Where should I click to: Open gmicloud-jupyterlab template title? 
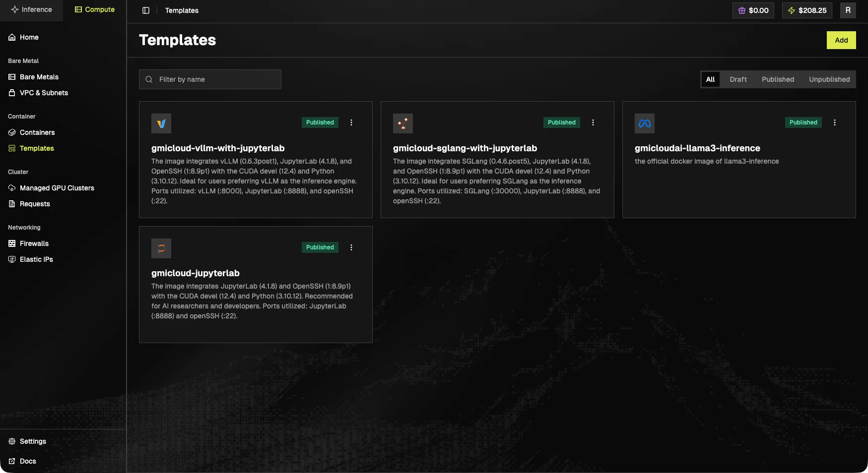[x=196, y=273]
